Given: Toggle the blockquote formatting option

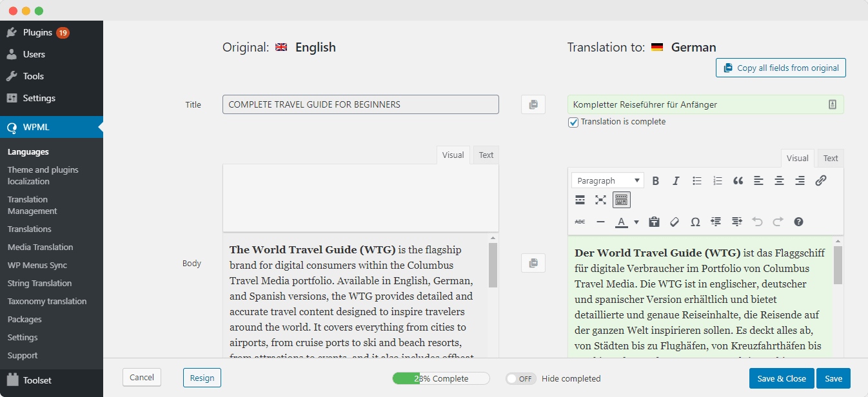Looking at the screenshot, I should (738, 181).
